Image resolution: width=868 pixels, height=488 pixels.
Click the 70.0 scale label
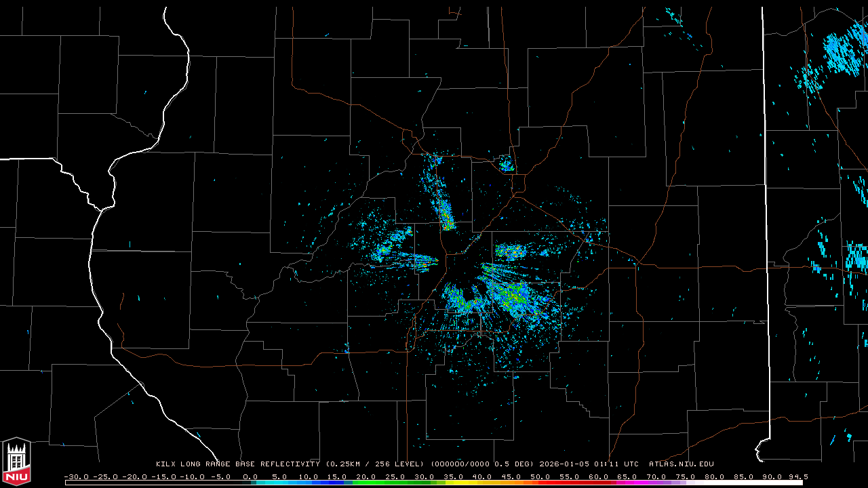pos(656,476)
